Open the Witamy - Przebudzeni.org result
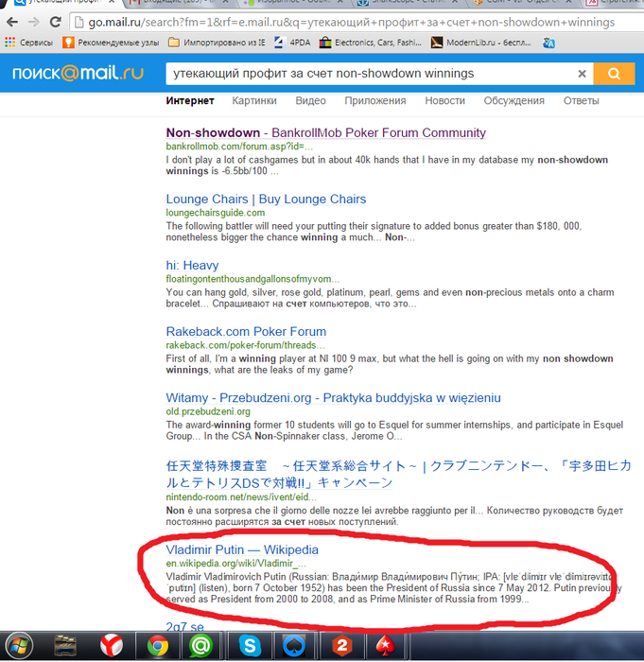The height and width of the screenshot is (662, 644). click(x=333, y=398)
